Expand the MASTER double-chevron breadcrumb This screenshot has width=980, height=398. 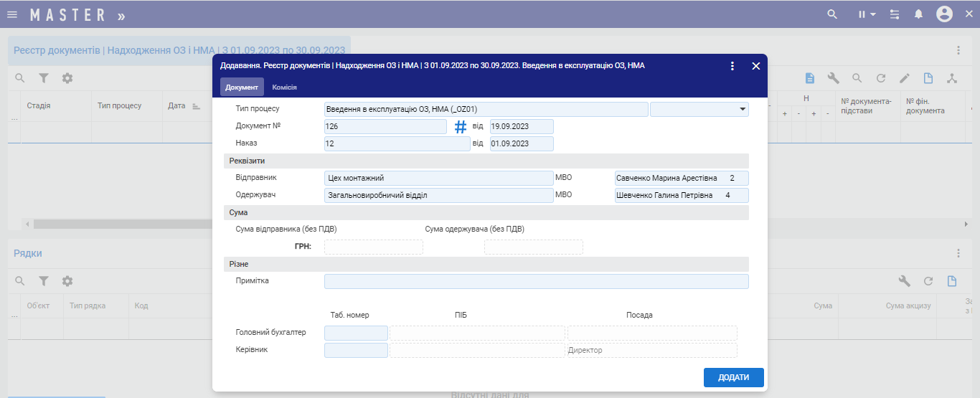121,15
